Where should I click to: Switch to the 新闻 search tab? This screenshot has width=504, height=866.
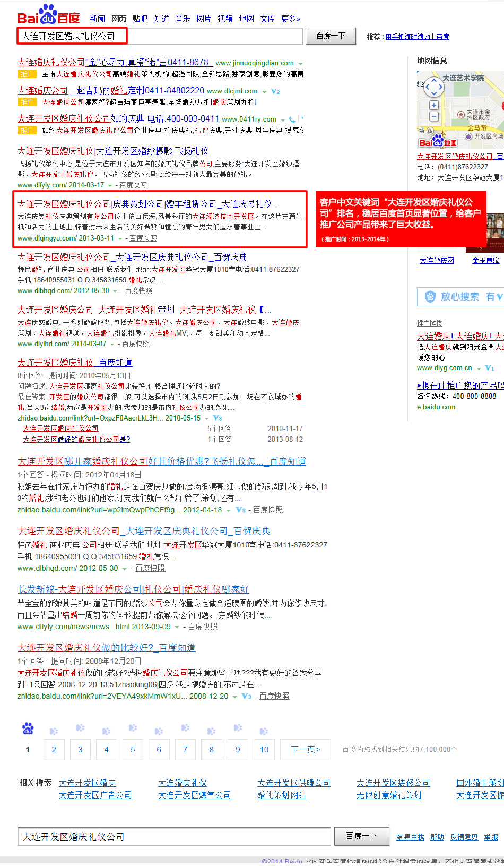(x=97, y=19)
